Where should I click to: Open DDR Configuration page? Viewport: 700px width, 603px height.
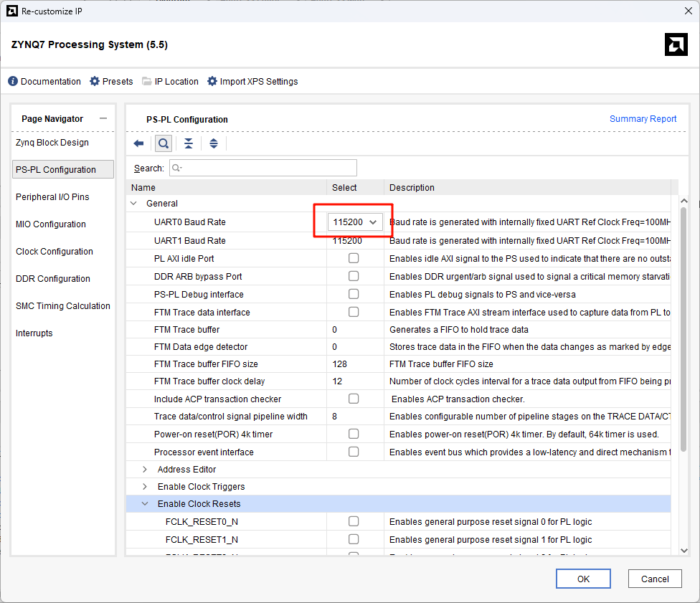[52, 278]
